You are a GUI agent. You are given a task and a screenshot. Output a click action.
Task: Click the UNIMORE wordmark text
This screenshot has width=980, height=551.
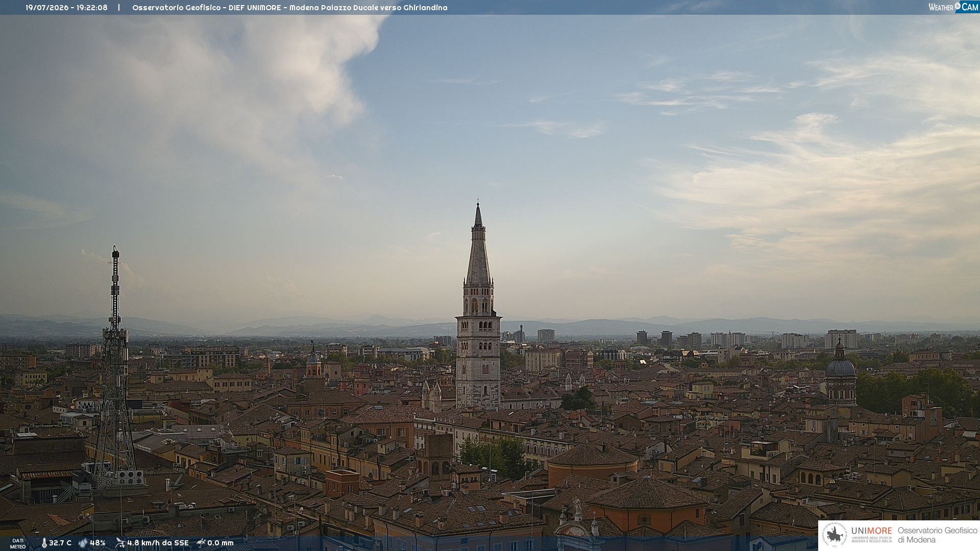pyautogui.click(x=871, y=531)
